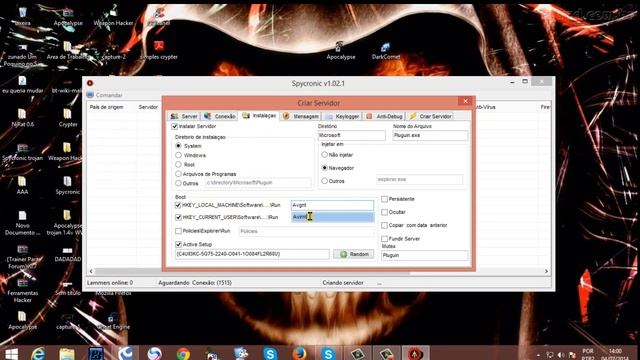Select the NjRat 0.6 desktop folder
Image resolution: width=640 pixels, height=360 pixels.
click(22, 118)
